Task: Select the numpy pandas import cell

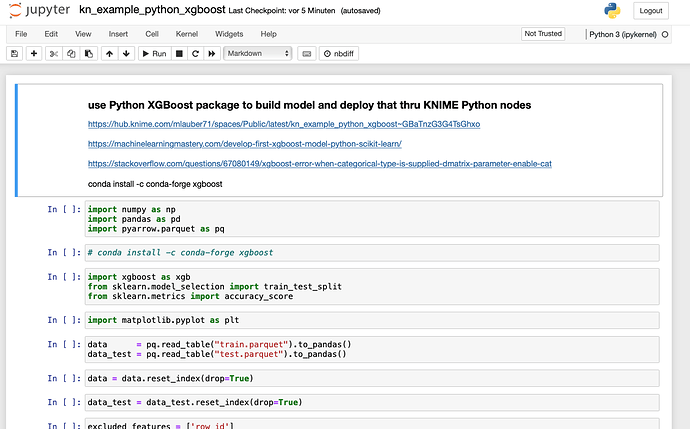Action: coord(372,219)
